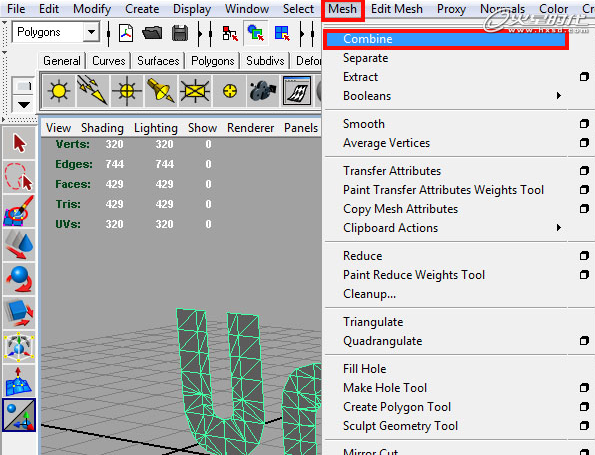Create an ambient light from shelf
Image resolution: width=595 pixels, height=455 pixels.
[59, 91]
